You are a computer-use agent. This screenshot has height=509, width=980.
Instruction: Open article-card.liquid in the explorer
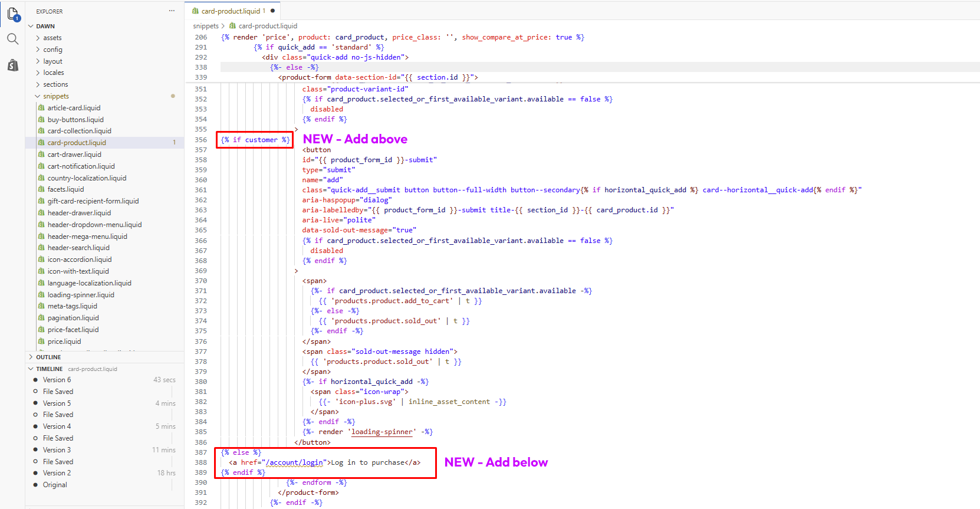point(74,108)
